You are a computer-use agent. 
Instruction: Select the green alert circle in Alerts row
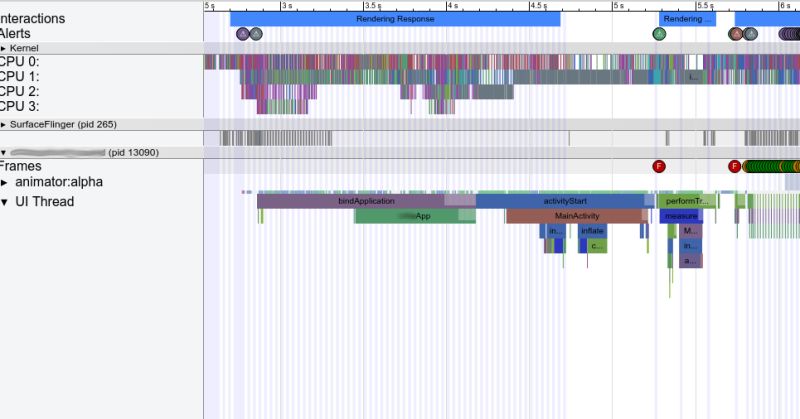pyautogui.click(x=659, y=34)
